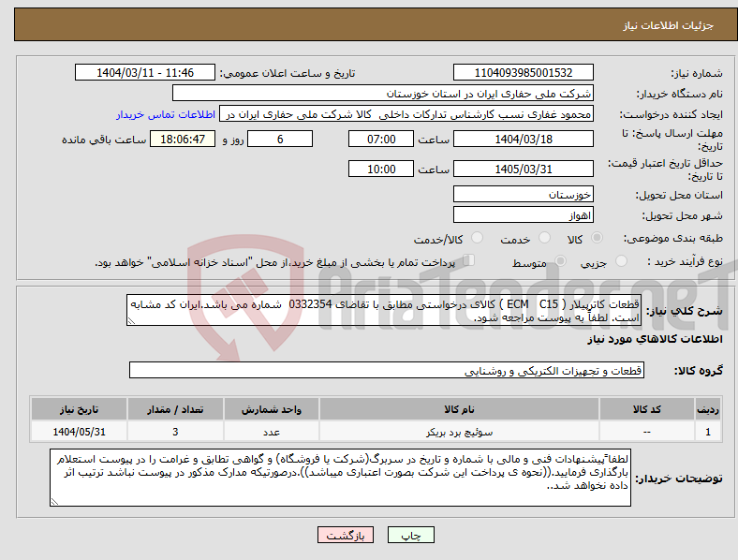Click the need date cell 1404/05/31
This screenshot has height=560, width=738.
click(x=79, y=432)
